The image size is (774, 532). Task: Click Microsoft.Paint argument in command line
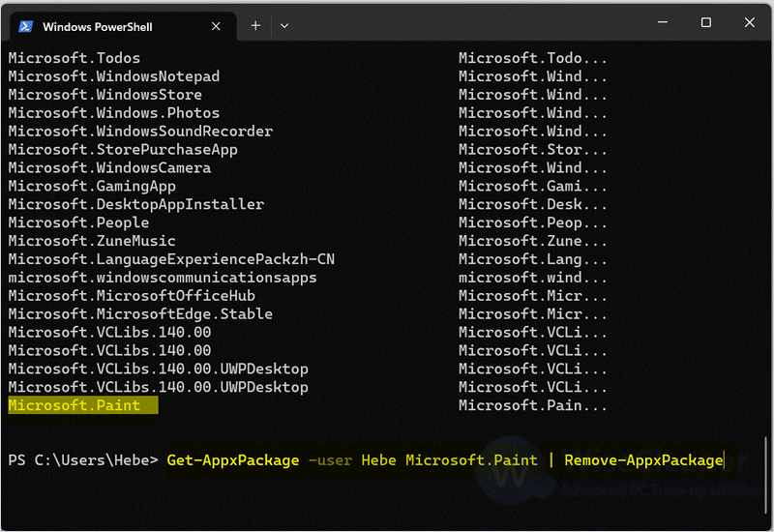point(471,460)
